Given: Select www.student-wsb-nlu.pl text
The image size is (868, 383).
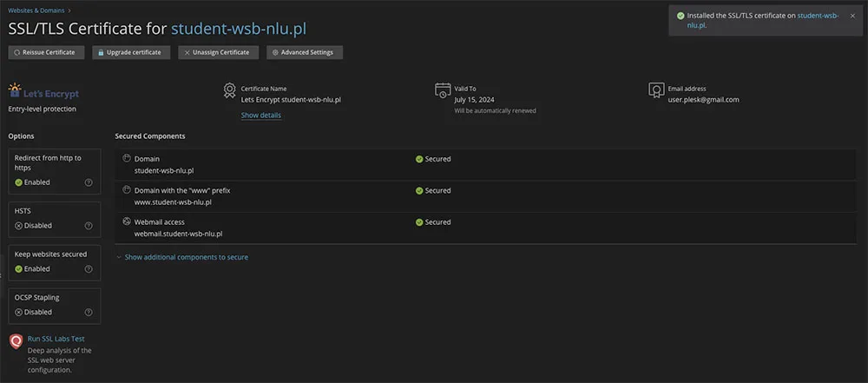Looking at the screenshot, I should pyautogui.click(x=173, y=202).
